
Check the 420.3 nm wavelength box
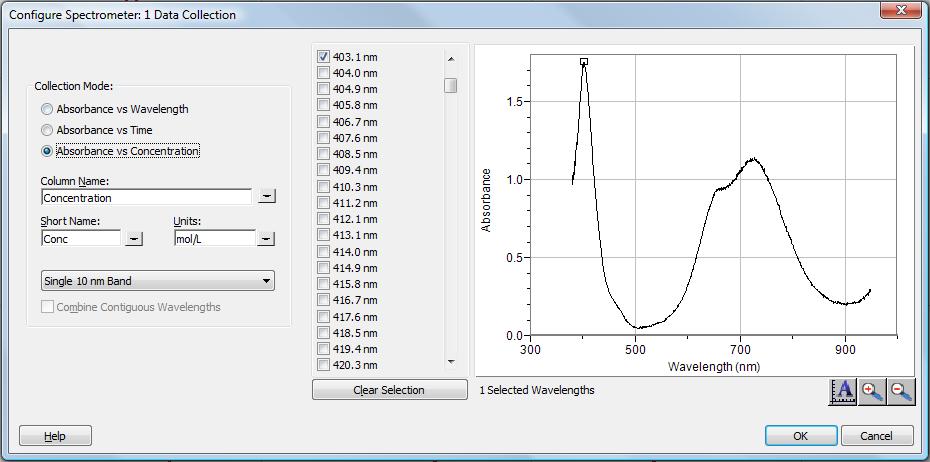(323, 365)
